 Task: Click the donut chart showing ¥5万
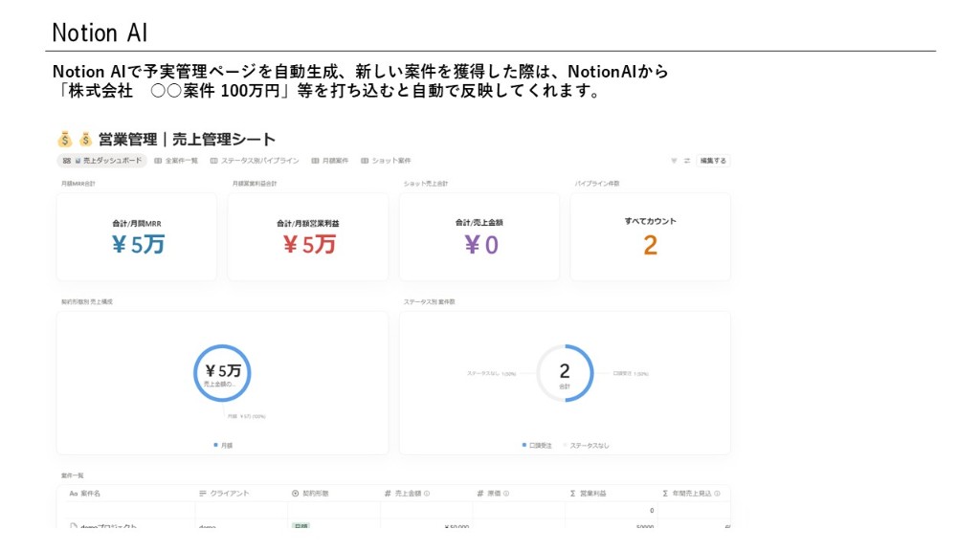point(222,373)
